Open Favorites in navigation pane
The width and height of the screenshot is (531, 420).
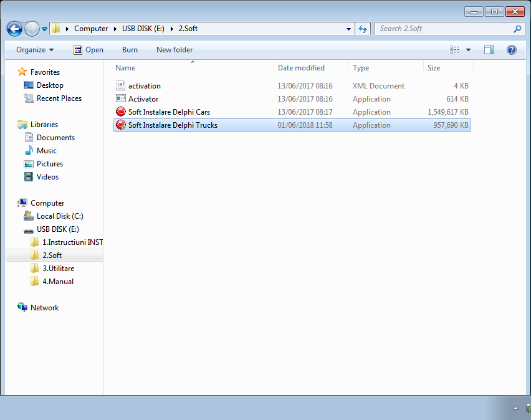tap(45, 72)
